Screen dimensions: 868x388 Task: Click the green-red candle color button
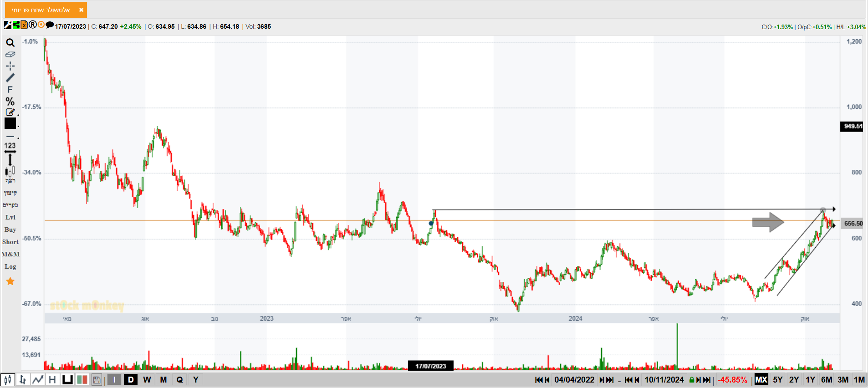82,379
